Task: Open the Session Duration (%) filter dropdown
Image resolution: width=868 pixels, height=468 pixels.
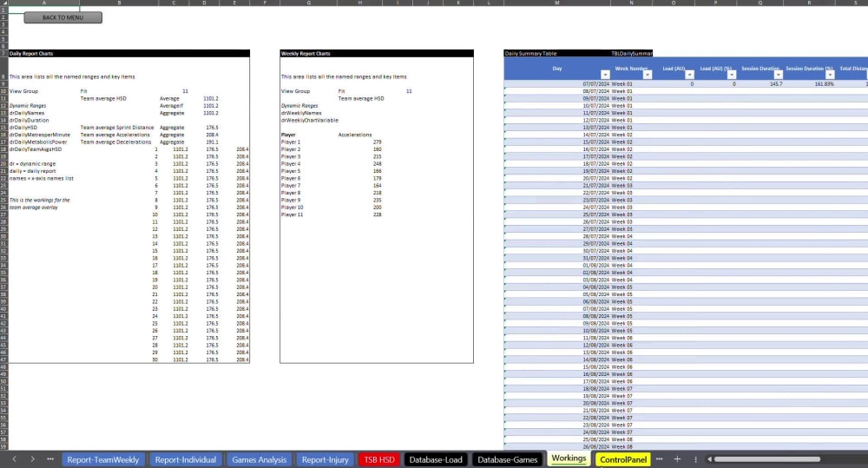Action: pyautogui.click(x=830, y=75)
